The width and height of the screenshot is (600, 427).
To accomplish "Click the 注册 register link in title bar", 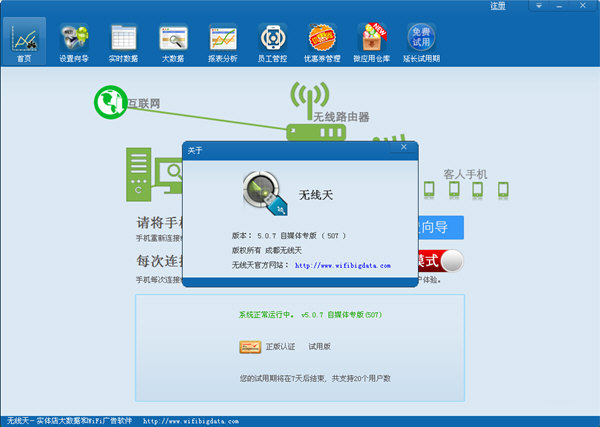I will click(497, 6).
